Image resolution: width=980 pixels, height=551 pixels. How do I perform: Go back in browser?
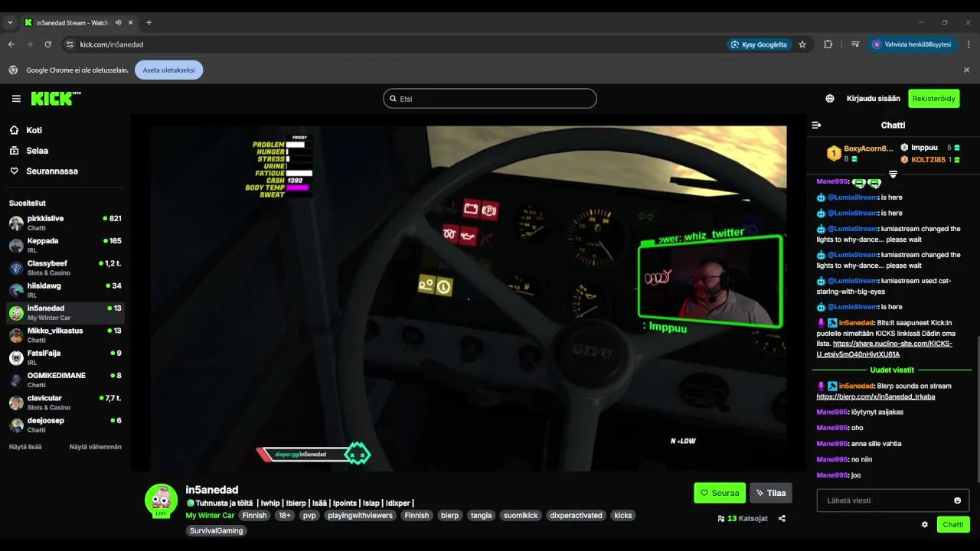coord(11,44)
